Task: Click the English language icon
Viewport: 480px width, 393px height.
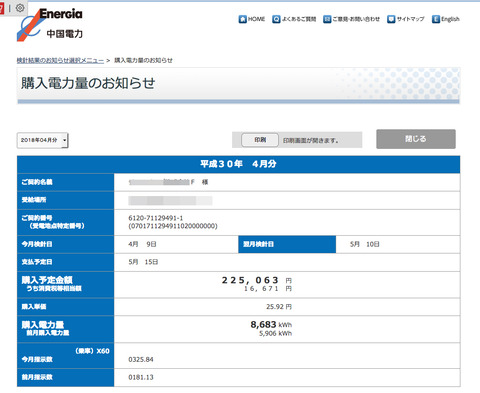Action: click(436, 19)
